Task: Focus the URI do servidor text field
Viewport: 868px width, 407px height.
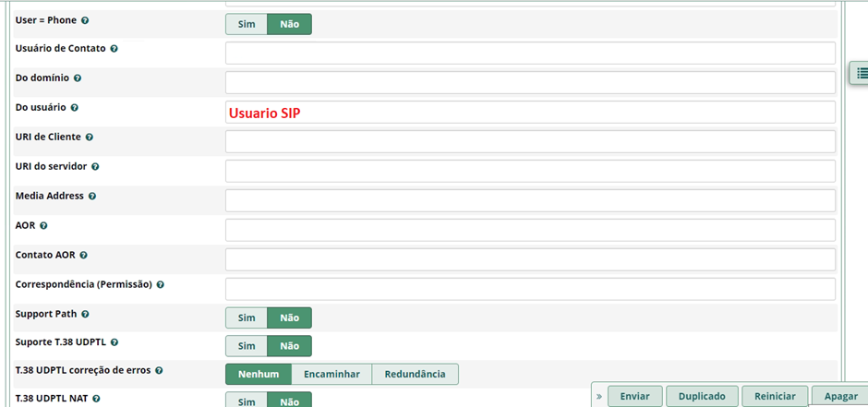Action: pyautogui.click(x=530, y=171)
